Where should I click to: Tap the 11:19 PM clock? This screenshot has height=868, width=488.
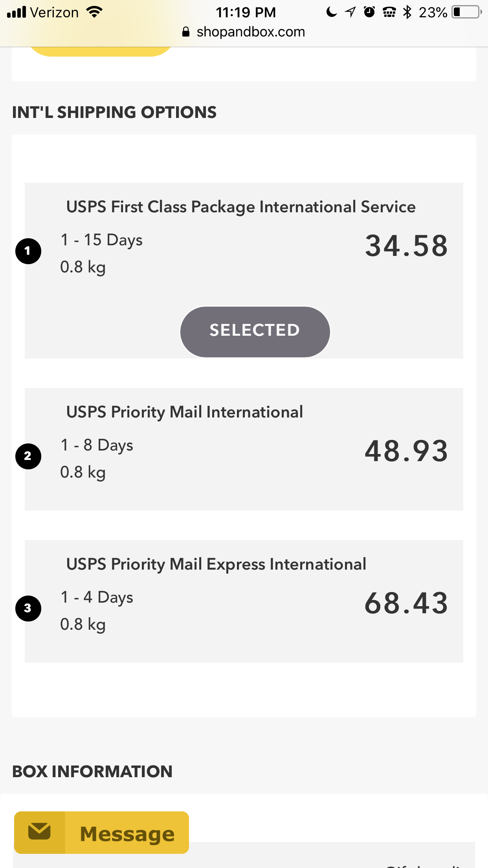click(246, 12)
